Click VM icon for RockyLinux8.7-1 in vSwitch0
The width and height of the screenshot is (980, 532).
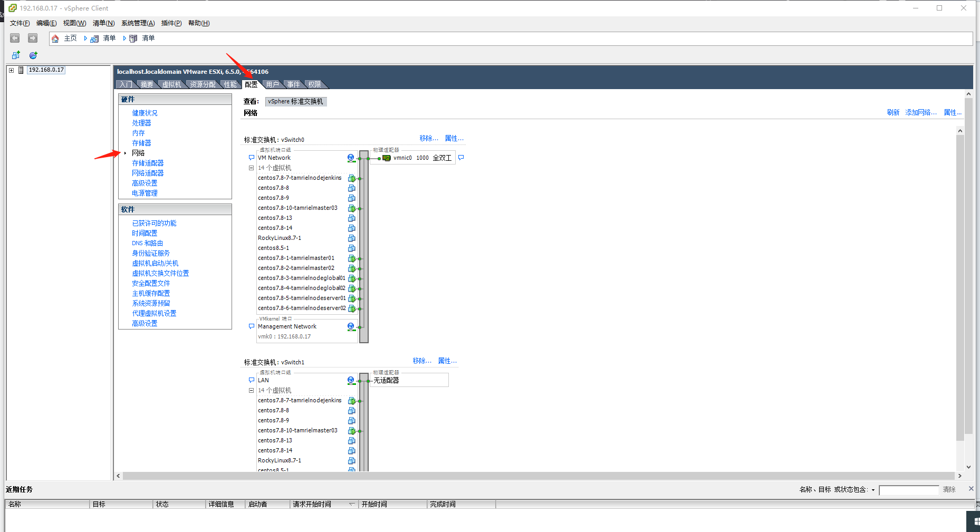point(352,238)
